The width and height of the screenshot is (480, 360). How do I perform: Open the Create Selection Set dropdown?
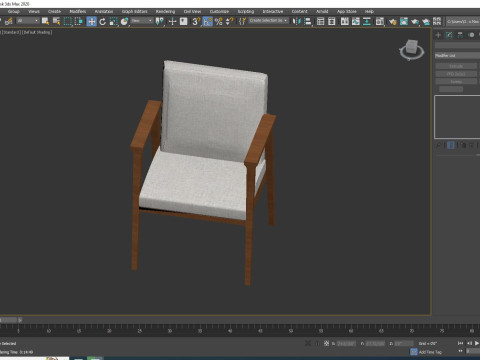[x=268, y=21]
